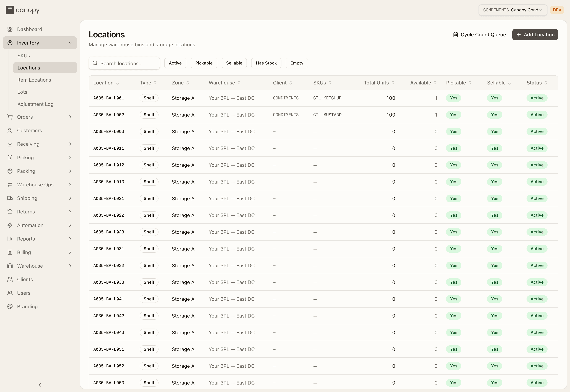Select the Locations submenu item
The height and width of the screenshot is (392, 570).
pyautogui.click(x=45, y=68)
